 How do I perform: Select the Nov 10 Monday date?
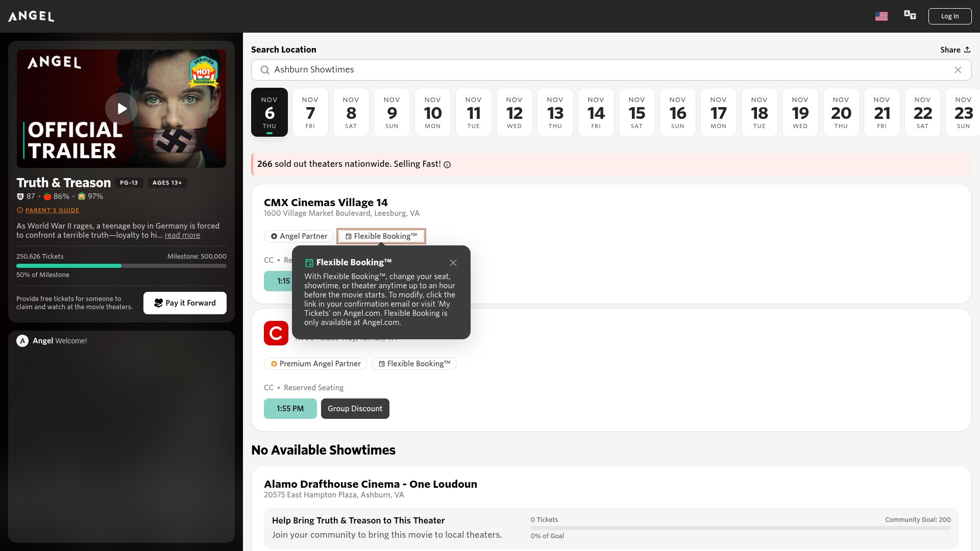(x=433, y=112)
